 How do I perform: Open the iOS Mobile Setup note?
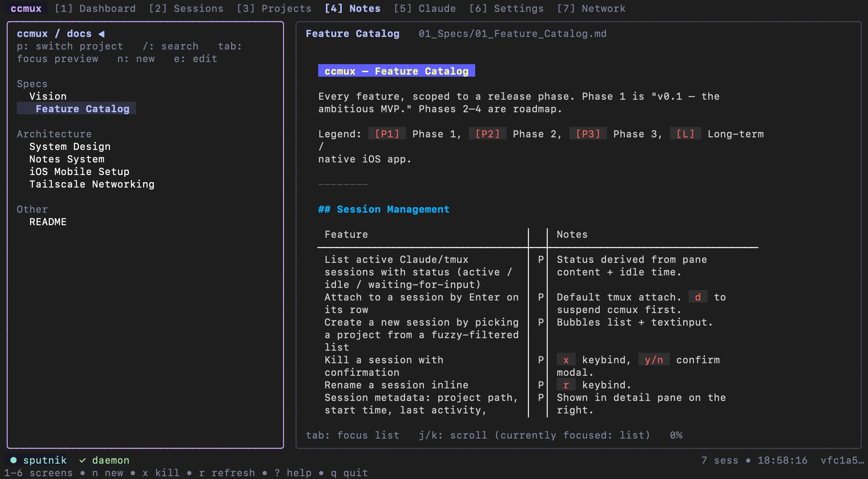coord(80,172)
